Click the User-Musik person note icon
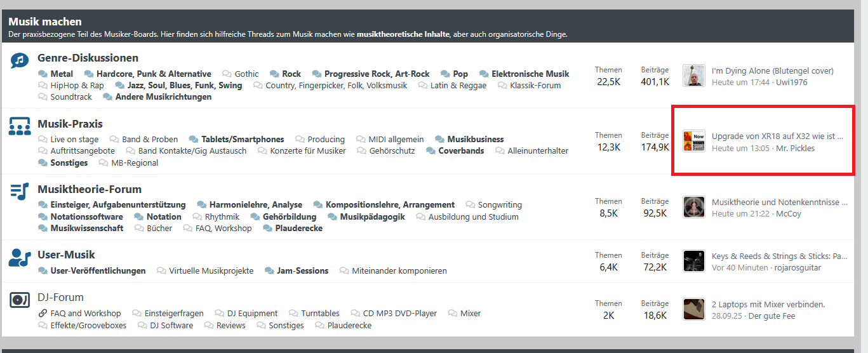The image size is (868, 353). pyautogui.click(x=20, y=257)
